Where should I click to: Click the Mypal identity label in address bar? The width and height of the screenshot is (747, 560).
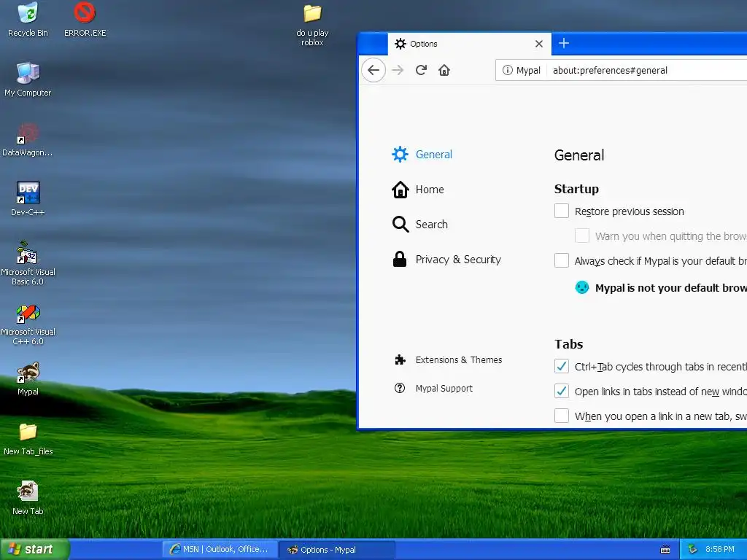[528, 71]
